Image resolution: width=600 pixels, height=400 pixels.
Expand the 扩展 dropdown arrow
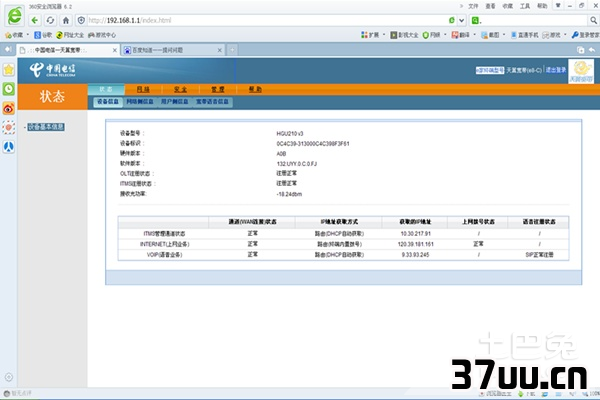[x=384, y=35]
